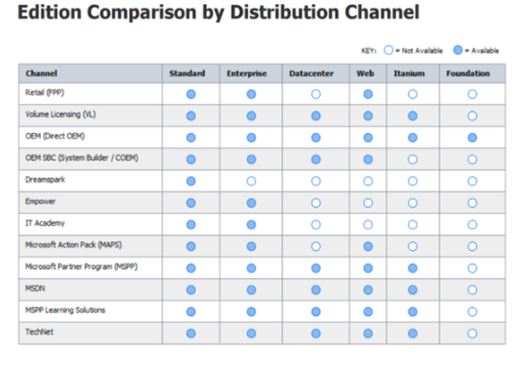Image resolution: width=532 pixels, height=379 pixels.
Task: Click the Available key filled circle
Action: [458, 50]
